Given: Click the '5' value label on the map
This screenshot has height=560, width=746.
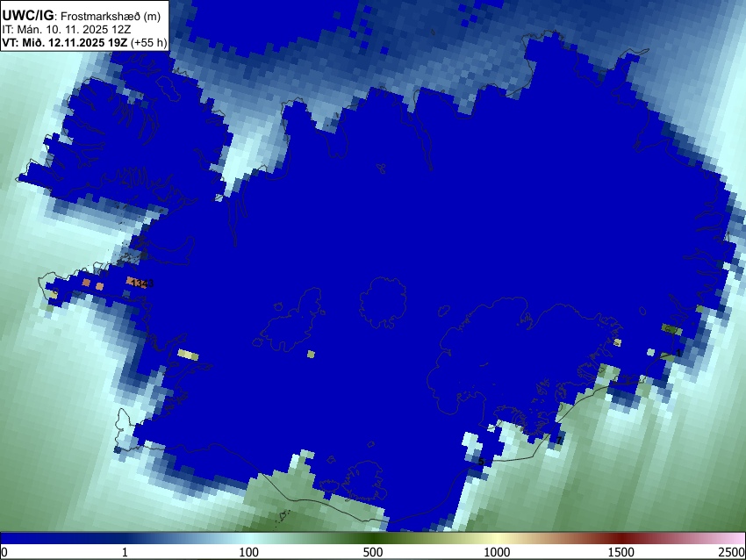Looking at the screenshot, I should [481, 462].
